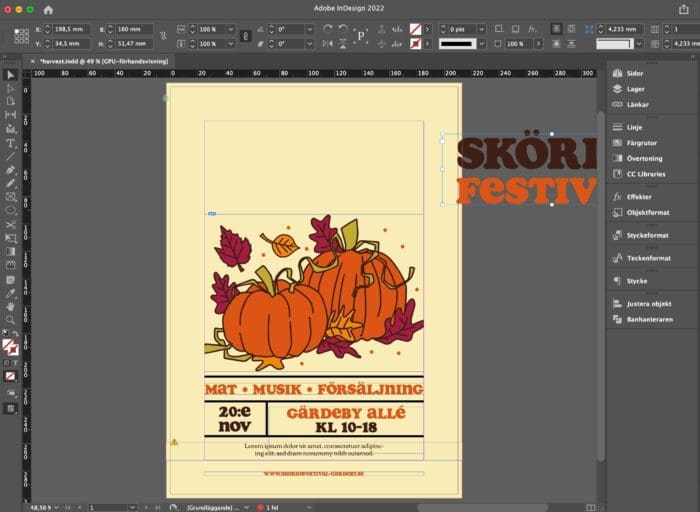Select the Gradient Swatch tool
Image resolution: width=700 pixels, height=512 pixels.
[10, 252]
